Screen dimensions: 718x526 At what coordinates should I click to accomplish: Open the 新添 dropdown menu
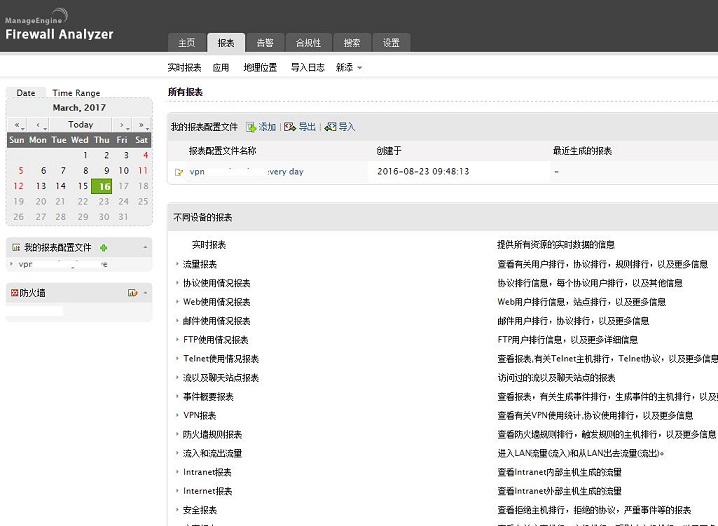349,68
